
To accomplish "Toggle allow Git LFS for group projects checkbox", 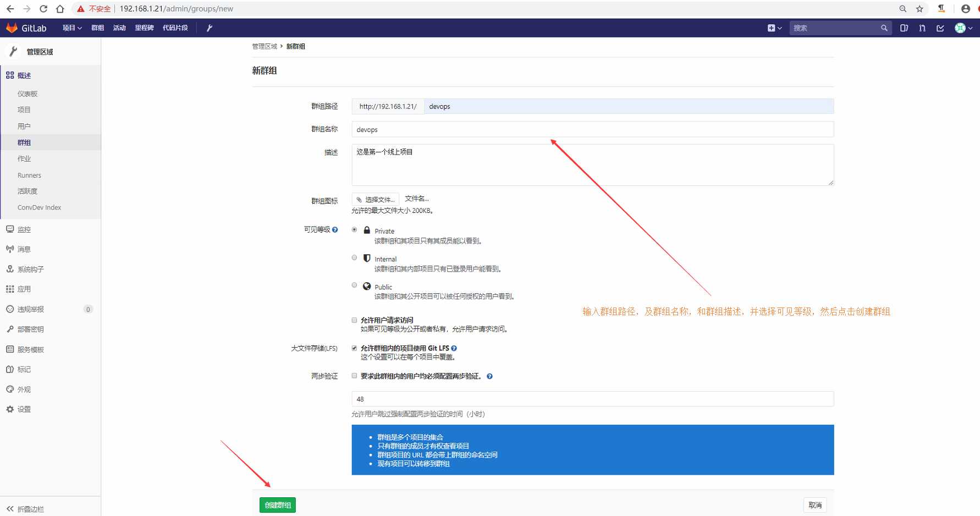I will pyautogui.click(x=354, y=348).
